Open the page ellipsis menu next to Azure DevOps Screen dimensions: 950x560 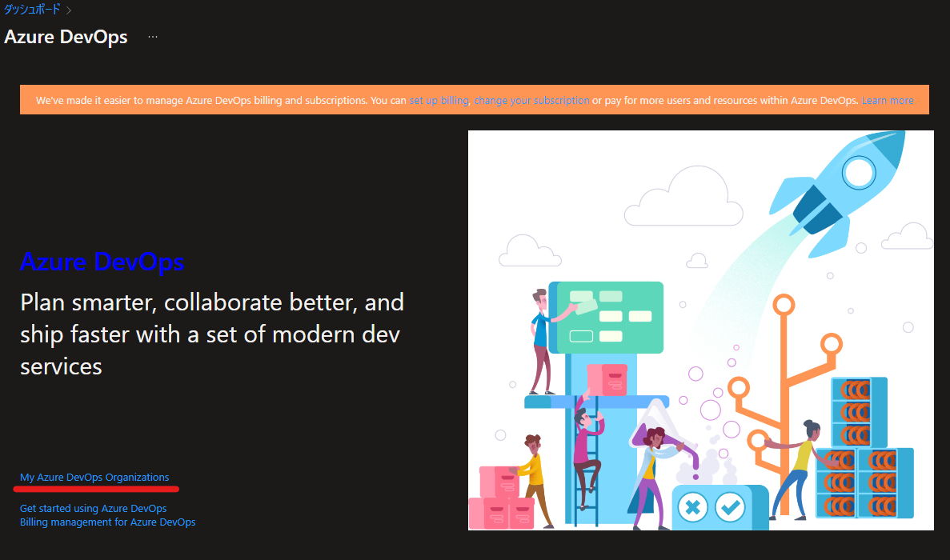(x=152, y=36)
